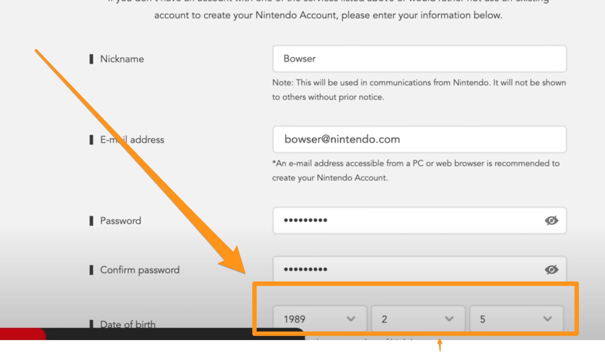Open the birth day dropdown showing 5
Image resolution: width=605 pixels, height=364 pixels.
tap(516, 319)
